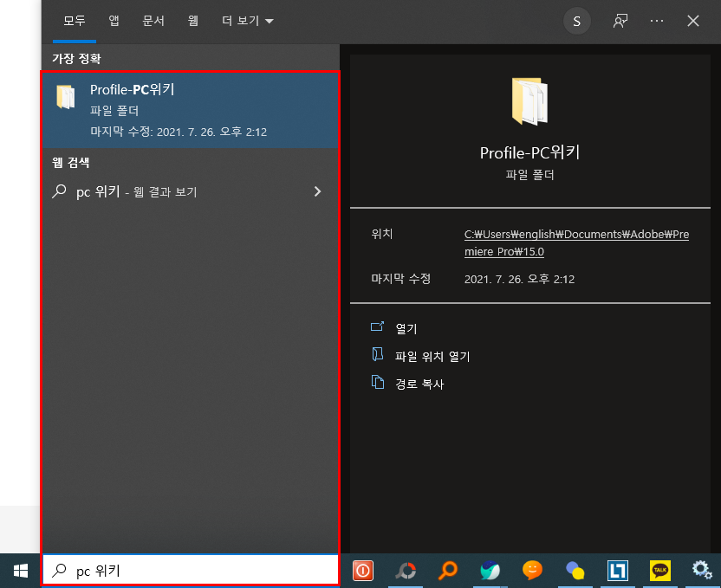Click the magnifier icon in search box
Screen dimensions: 721x588
click(59, 570)
